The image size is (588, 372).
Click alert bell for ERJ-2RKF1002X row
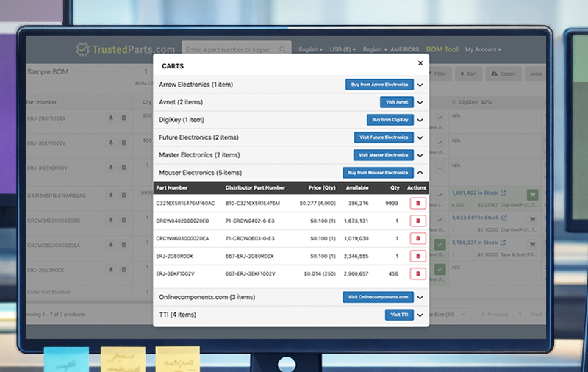tap(111, 118)
